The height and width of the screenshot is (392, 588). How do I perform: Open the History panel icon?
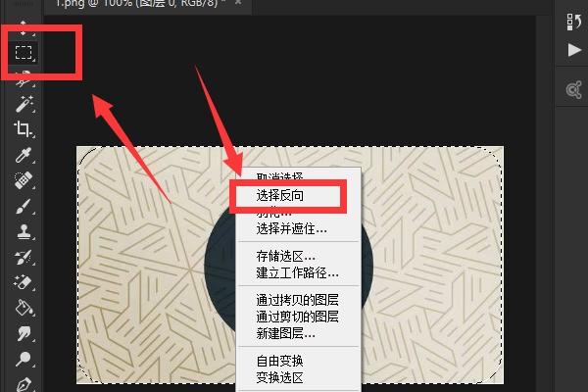click(573, 23)
